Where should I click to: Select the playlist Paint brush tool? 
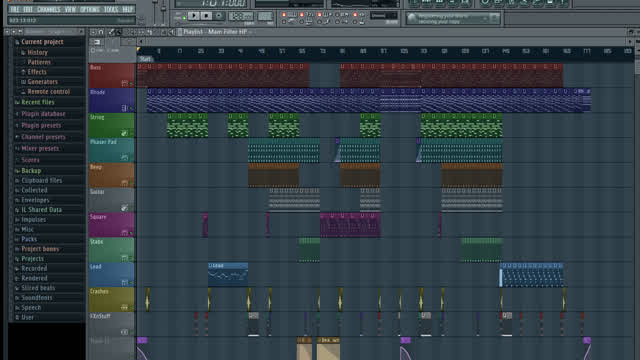click(119, 32)
